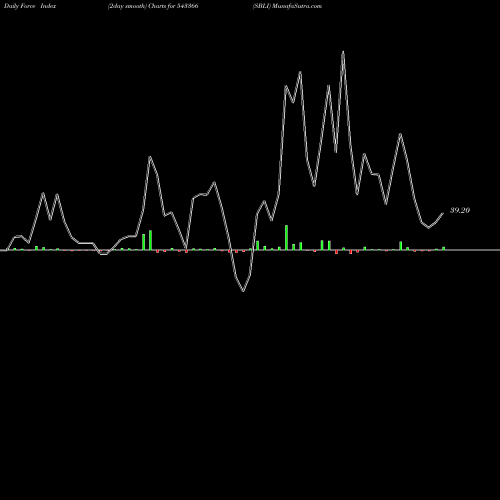500x500 pixels.
Task: Click the 'Daily Force Index' title text
Action: 30,6
